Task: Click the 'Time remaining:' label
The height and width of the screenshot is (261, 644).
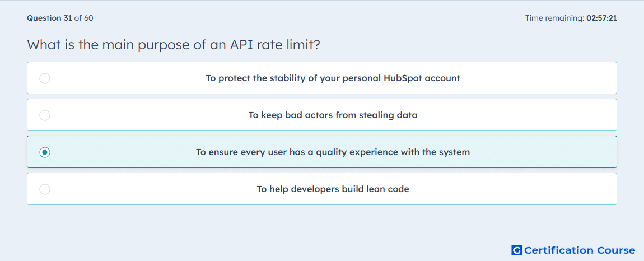Action: 554,18
